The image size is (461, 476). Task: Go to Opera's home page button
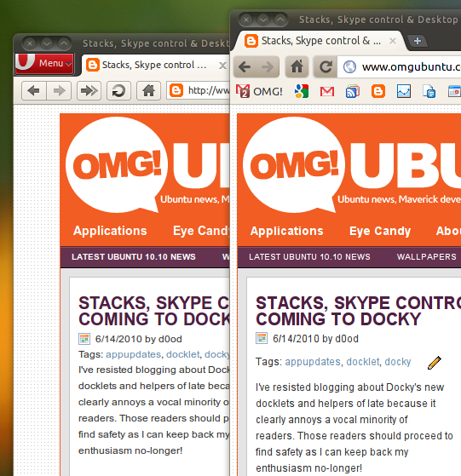148,90
